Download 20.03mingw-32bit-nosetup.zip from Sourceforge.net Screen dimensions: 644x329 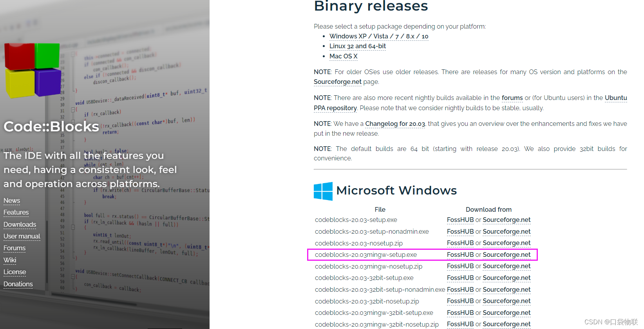point(507,324)
